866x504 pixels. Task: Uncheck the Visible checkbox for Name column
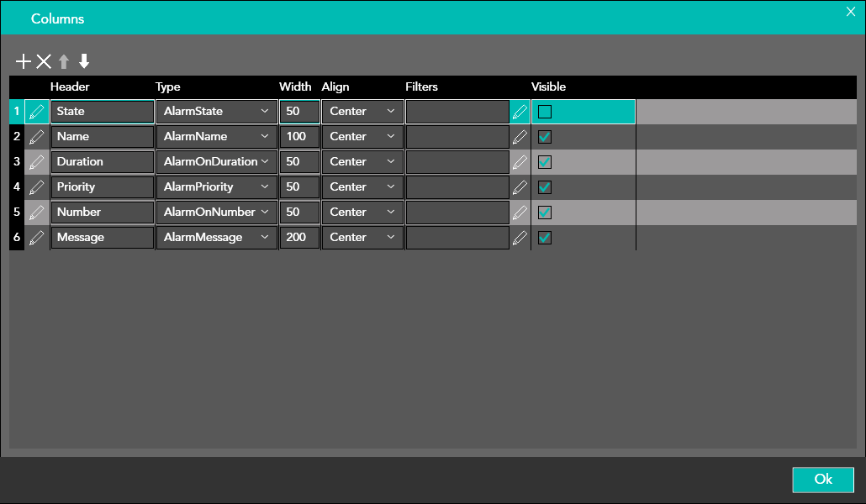545,137
